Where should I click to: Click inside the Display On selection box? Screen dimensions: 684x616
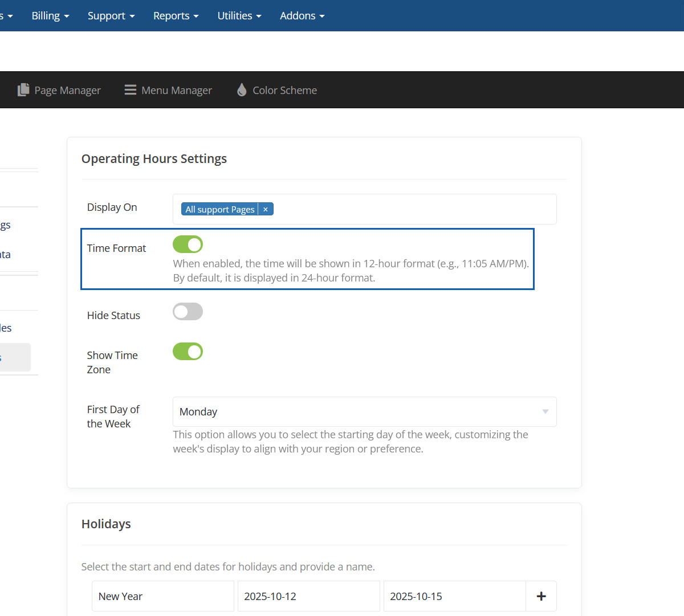pyautogui.click(x=410, y=210)
